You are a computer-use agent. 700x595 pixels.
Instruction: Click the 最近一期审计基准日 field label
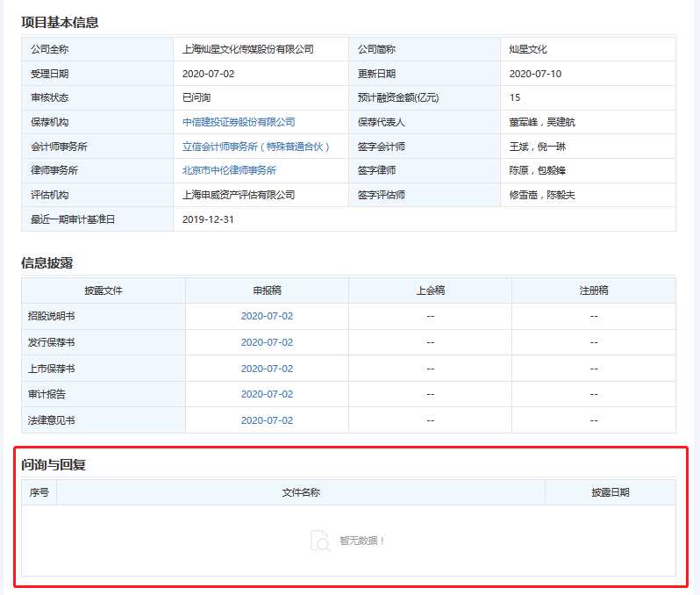[73, 219]
